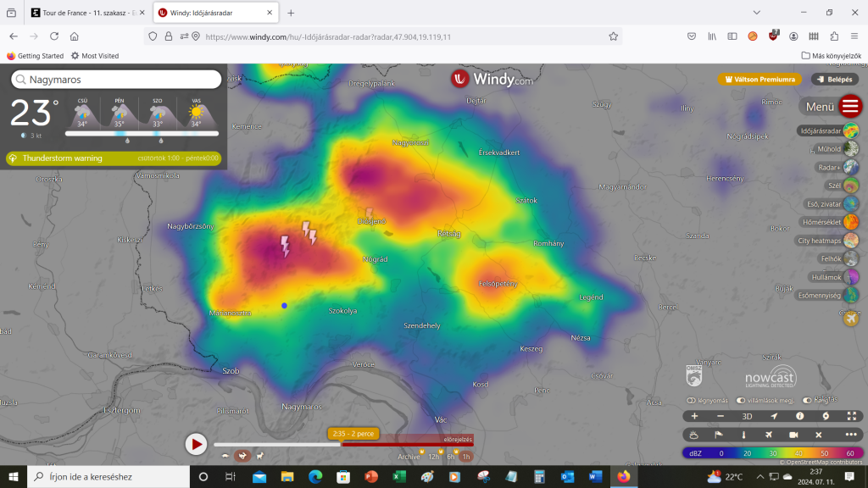This screenshot has height=488, width=868.
Task: Open the red Menü hamburger button
Action: point(850,107)
